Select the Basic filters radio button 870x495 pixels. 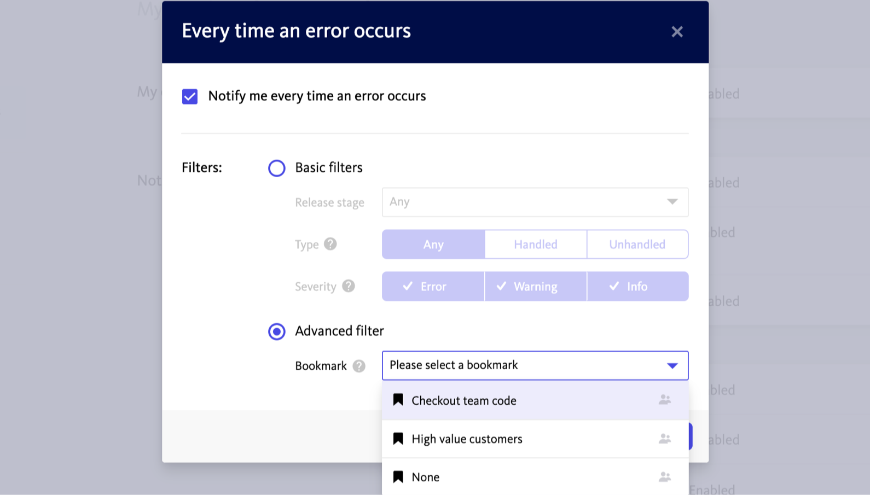coord(277,168)
